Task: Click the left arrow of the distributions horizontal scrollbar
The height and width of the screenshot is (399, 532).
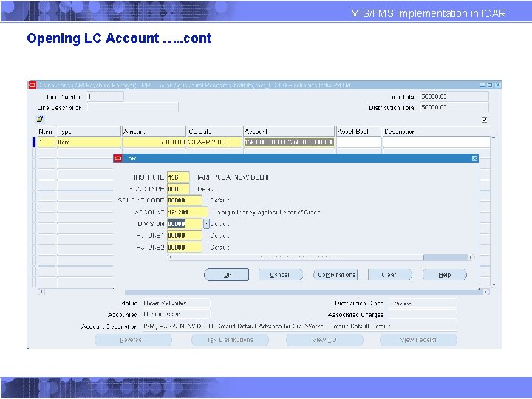Action: coord(41,291)
